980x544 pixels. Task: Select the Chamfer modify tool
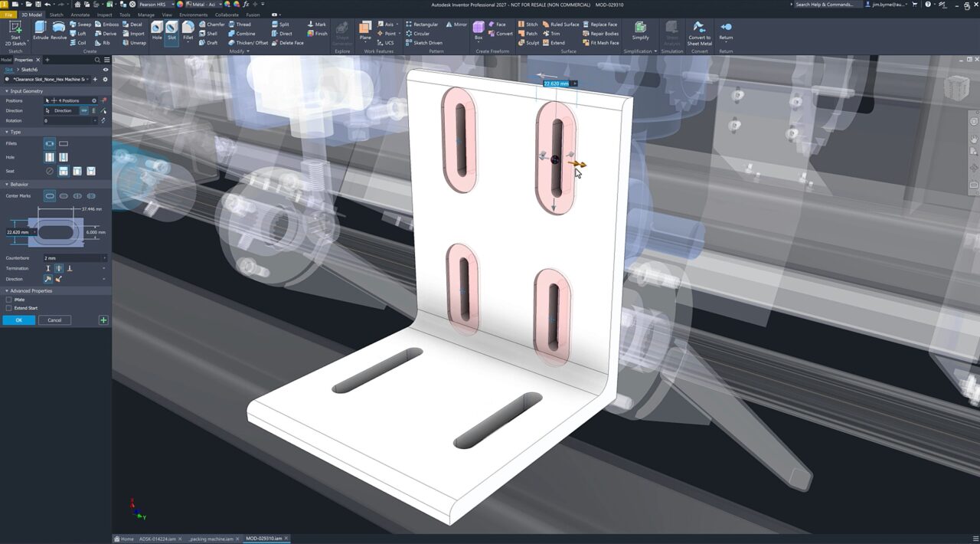[214, 24]
